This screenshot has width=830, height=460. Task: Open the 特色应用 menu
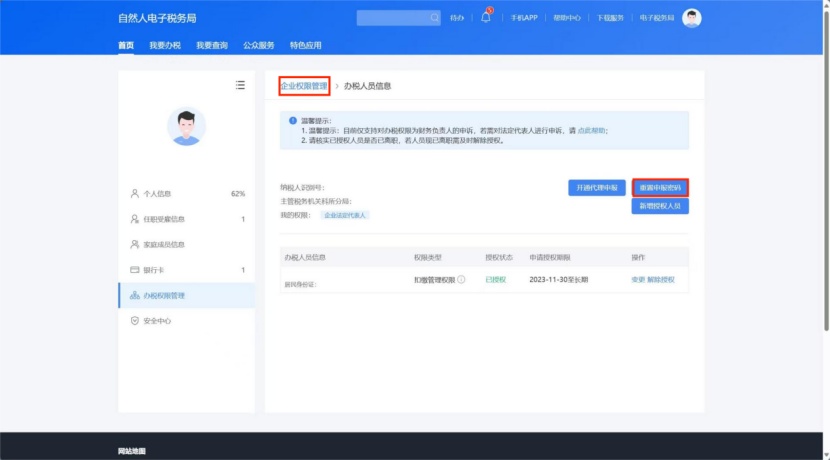tap(305, 46)
